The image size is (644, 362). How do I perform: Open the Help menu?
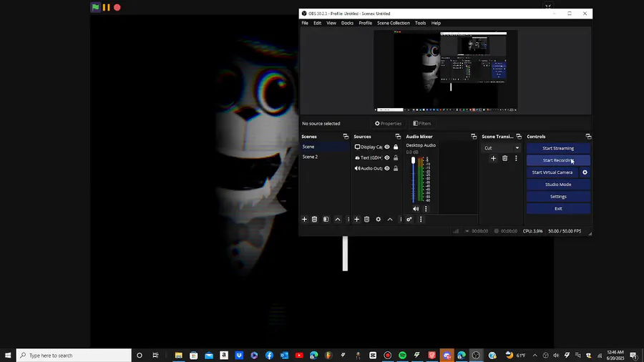coord(436,23)
